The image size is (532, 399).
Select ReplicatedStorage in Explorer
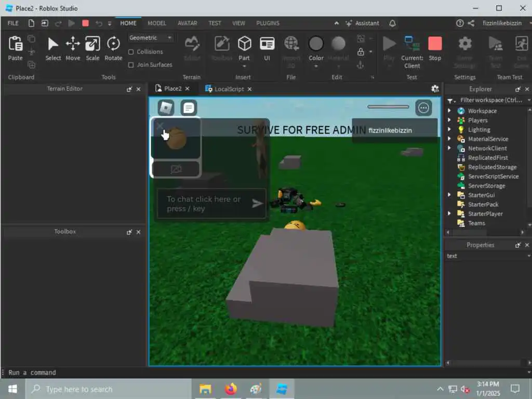[x=492, y=167]
